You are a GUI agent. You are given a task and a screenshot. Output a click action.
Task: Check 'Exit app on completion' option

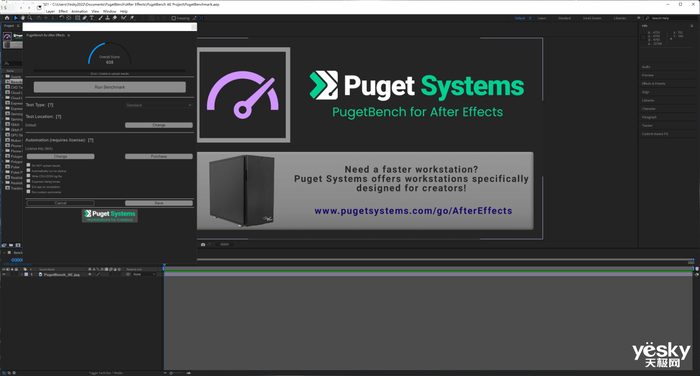tap(29, 186)
